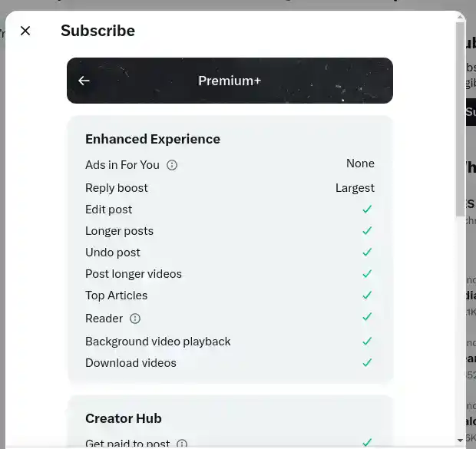Click the scrollbar's up arrow
The width and height of the screenshot is (476, 449).
(461, 18)
